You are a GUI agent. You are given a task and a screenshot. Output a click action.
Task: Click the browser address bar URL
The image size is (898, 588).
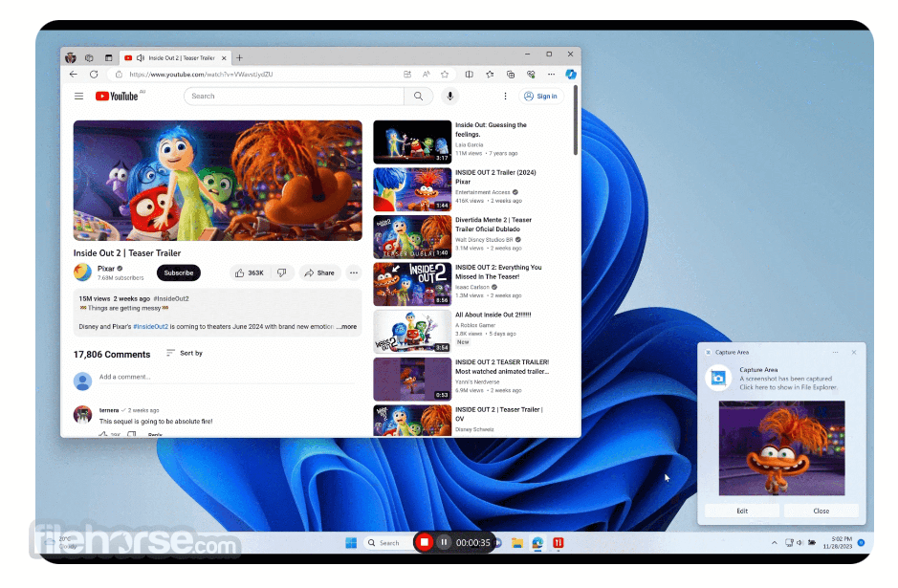click(201, 75)
